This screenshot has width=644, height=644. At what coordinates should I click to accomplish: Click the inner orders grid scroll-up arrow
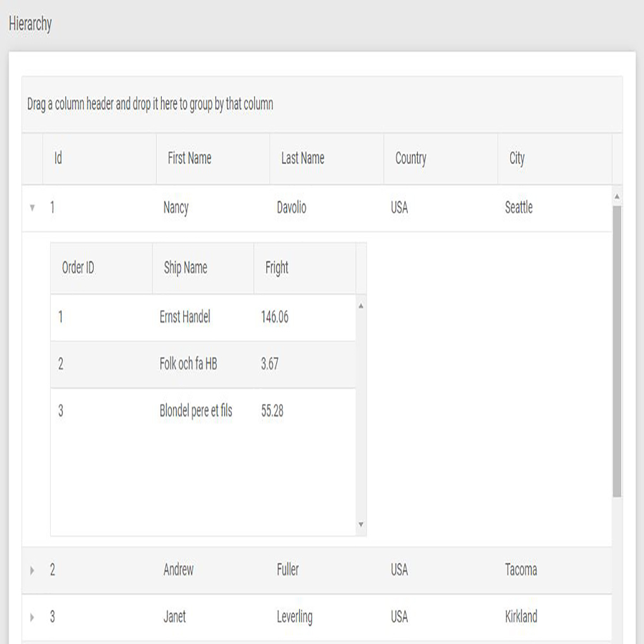[x=361, y=306]
